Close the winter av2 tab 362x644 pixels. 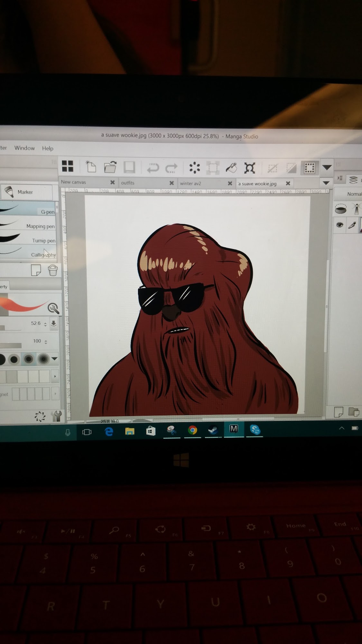coord(230,183)
